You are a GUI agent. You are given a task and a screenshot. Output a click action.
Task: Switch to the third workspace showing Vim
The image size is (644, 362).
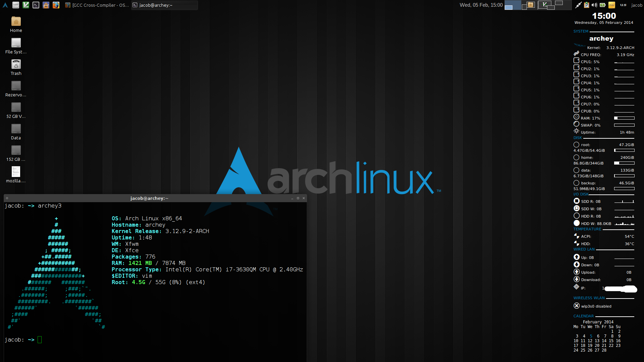coord(546,5)
